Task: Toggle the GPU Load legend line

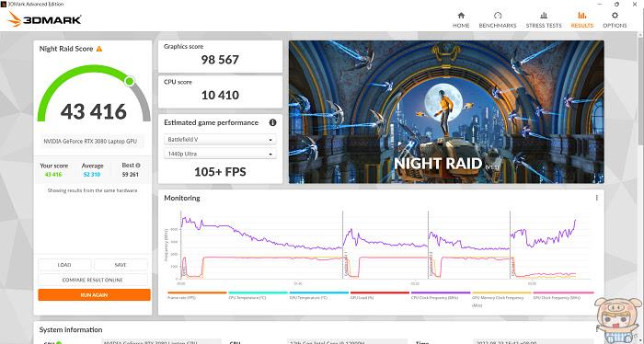Action: (379, 295)
